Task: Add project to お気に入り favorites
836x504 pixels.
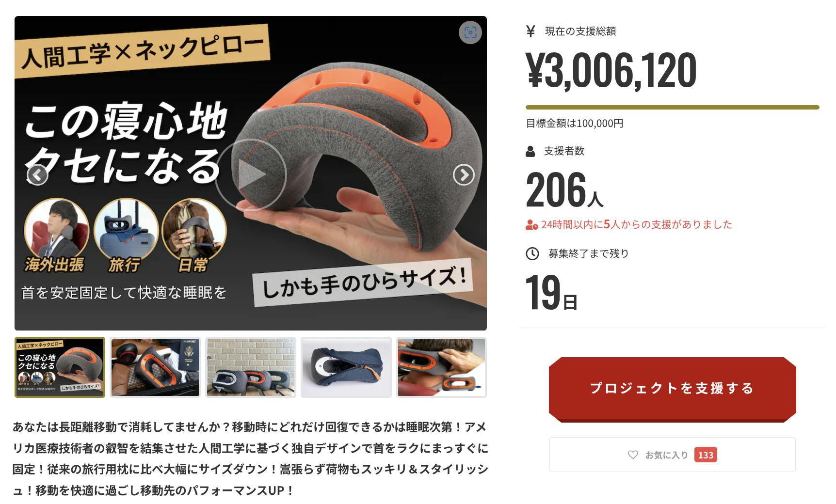Action: point(673,455)
